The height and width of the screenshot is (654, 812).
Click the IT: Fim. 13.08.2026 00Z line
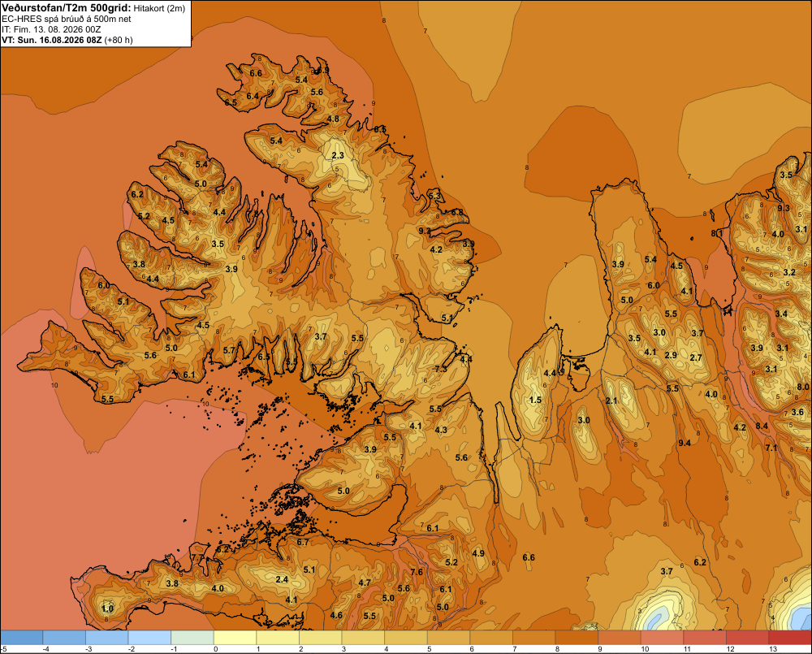coord(51,29)
